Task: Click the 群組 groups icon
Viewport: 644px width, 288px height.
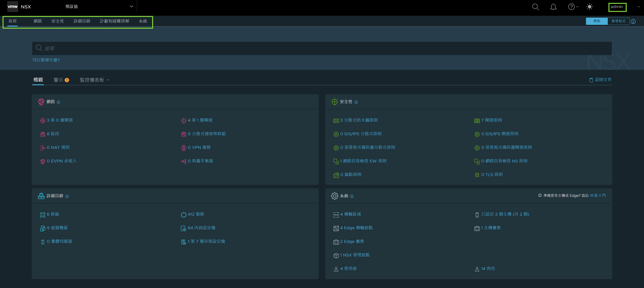Action: click(x=43, y=215)
